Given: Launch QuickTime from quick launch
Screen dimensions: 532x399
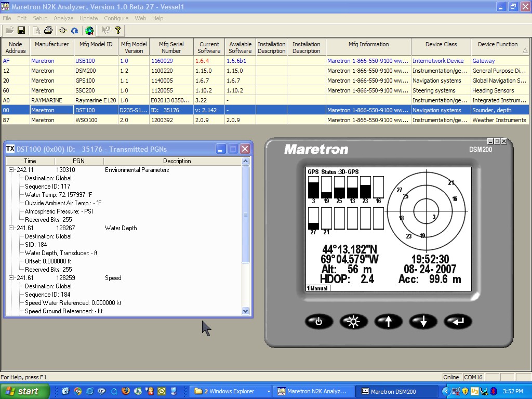Looking at the screenshot, I should pos(114,391).
